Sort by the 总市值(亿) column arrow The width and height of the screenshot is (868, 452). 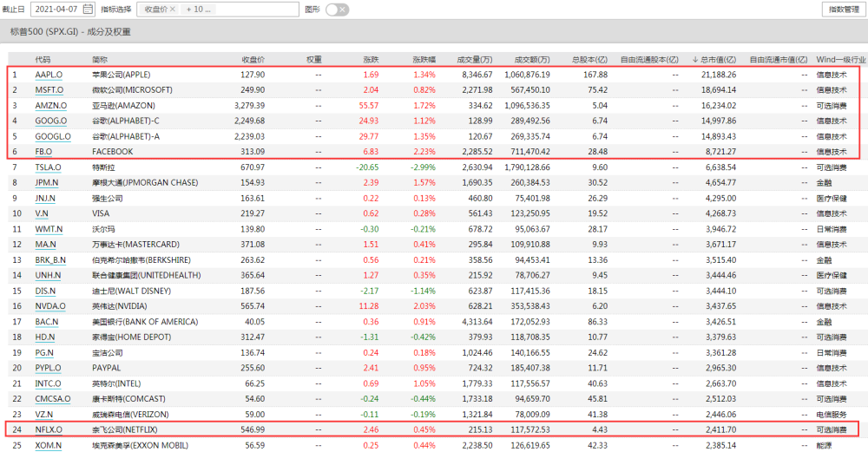click(x=695, y=60)
